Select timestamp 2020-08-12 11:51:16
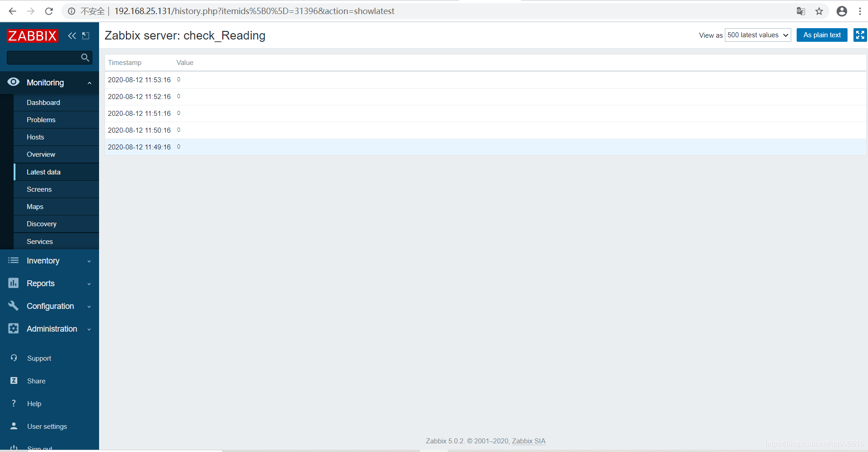The image size is (868, 452). [x=139, y=114]
